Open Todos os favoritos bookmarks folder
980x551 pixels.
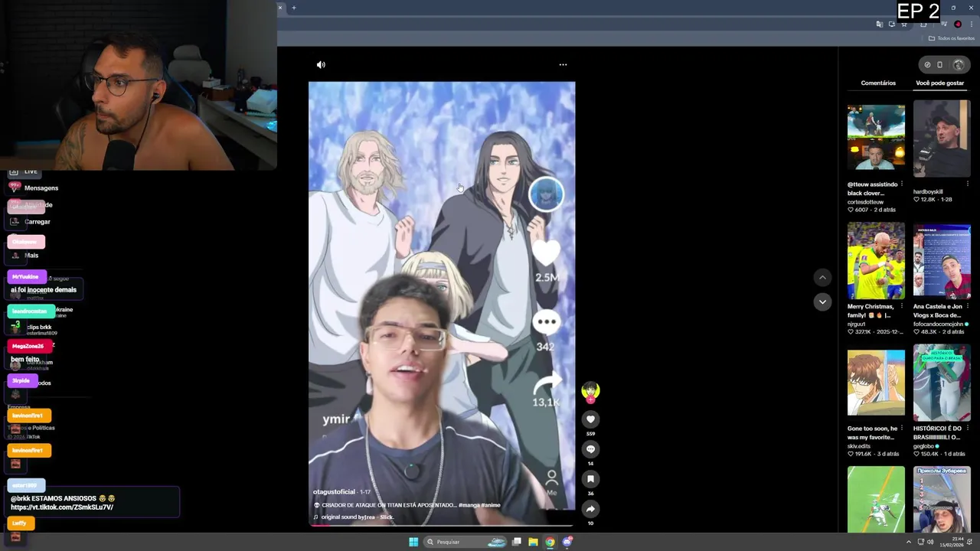click(952, 38)
